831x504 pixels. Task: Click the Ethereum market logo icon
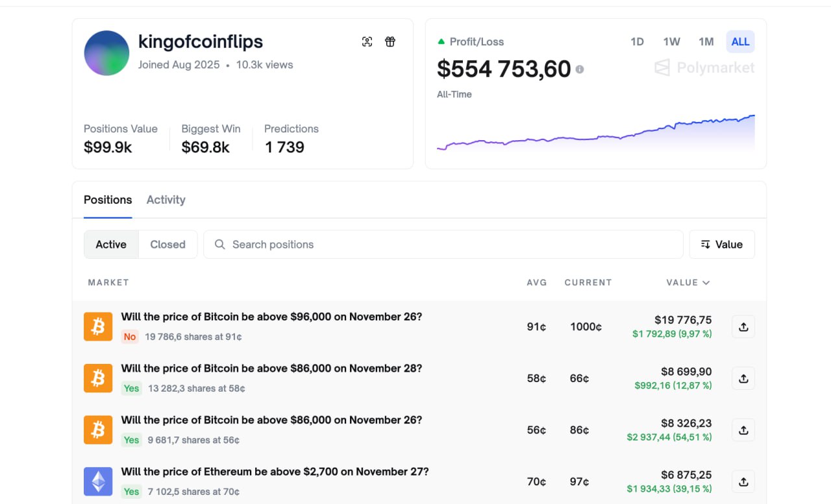(98, 481)
